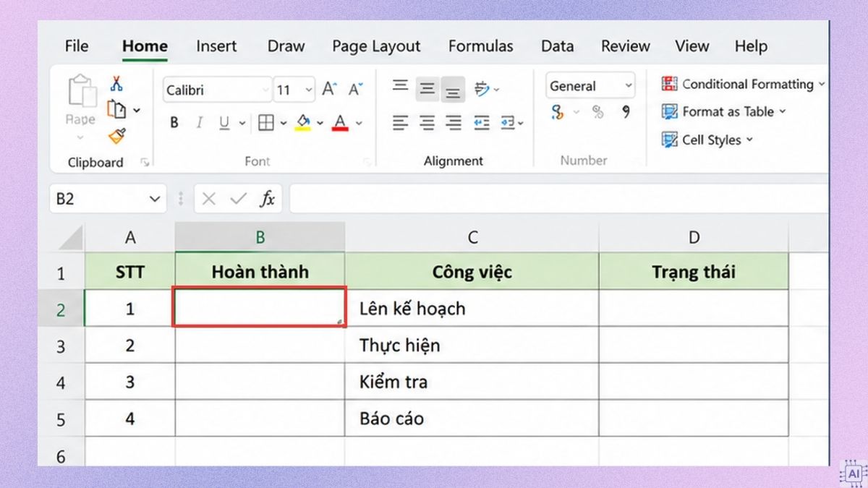Click the Borders grid icon

coord(266,123)
